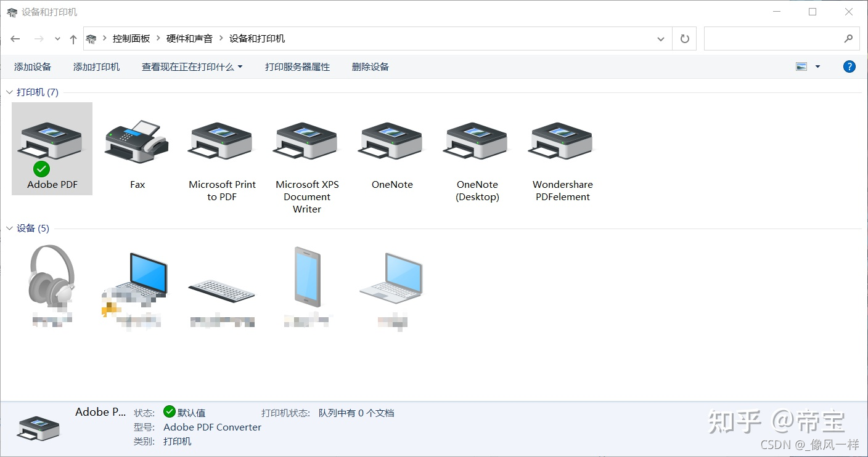The image size is (868, 457).
Task: Select OneNote (Desktop) printer icon
Action: (x=477, y=140)
